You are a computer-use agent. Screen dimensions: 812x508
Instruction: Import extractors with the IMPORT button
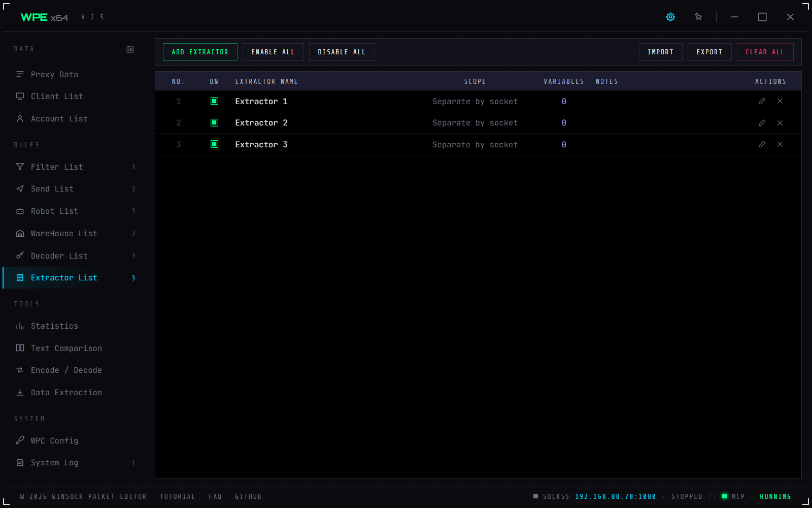(660, 52)
